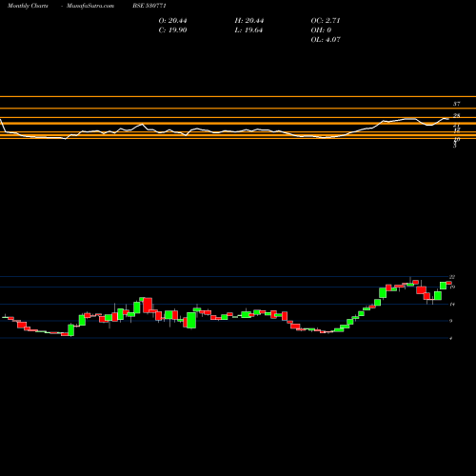The width and height of the screenshot is (476, 476).
Task: Click the last red candle on the chart
Action: (448, 283)
